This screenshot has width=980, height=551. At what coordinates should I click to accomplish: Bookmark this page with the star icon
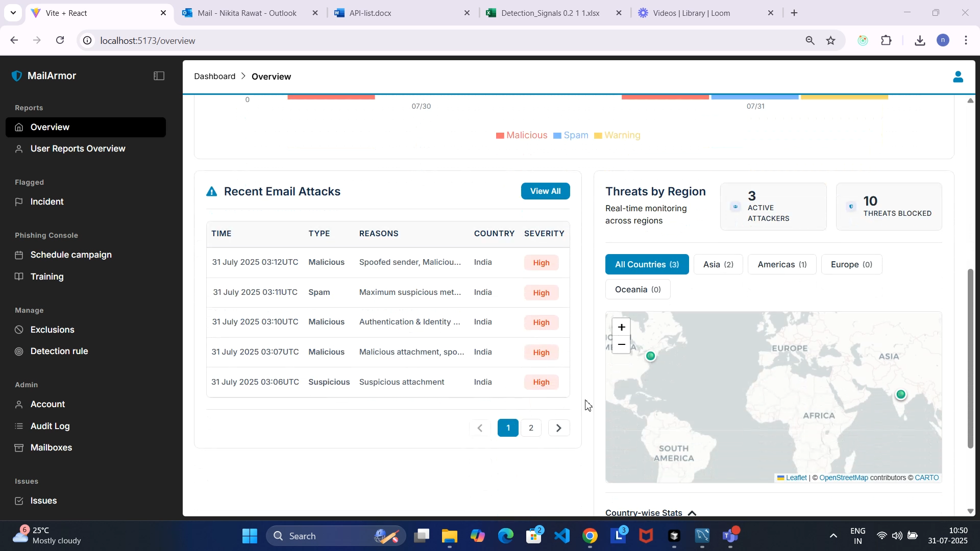[x=831, y=40]
